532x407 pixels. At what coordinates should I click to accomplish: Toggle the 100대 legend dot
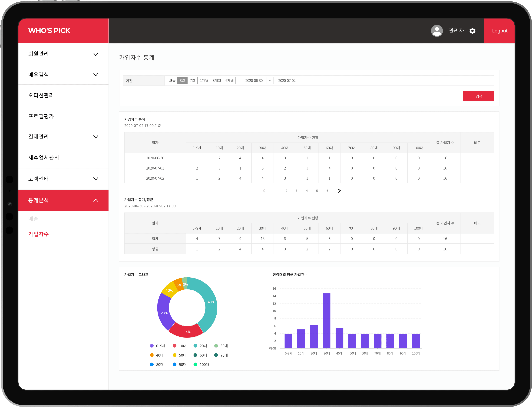click(195, 364)
